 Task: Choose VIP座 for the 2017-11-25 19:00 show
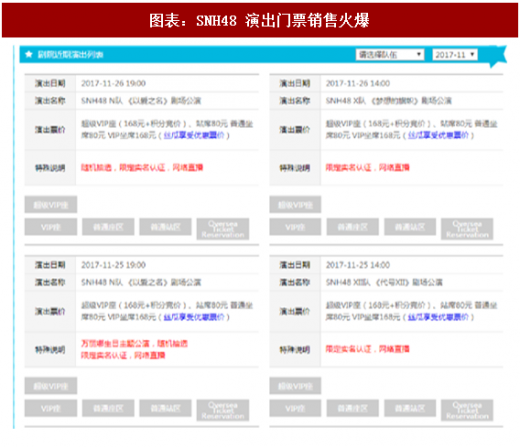pos(51,408)
